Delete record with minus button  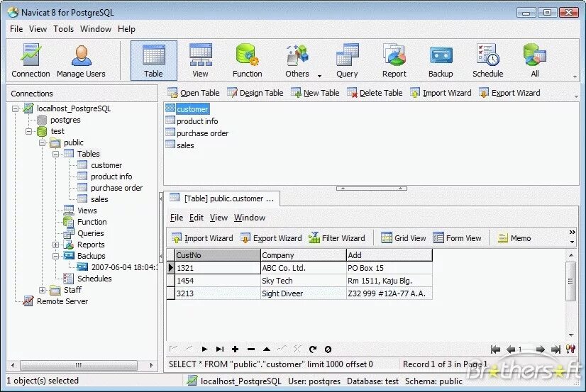[250, 349]
